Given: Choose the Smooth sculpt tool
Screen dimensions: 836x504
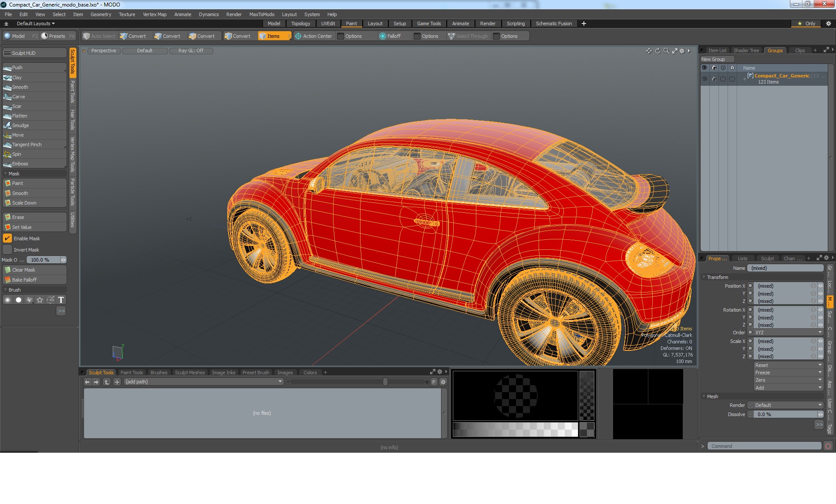Looking at the screenshot, I should [x=34, y=87].
